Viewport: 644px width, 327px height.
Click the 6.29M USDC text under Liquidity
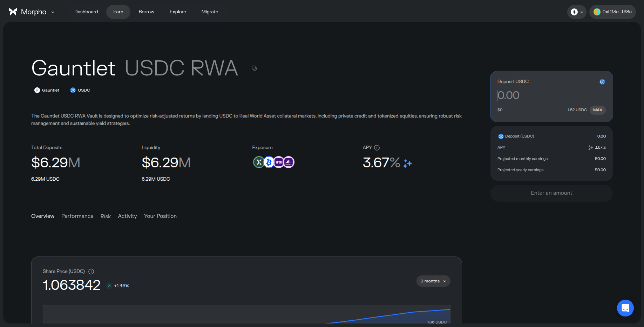[x=156, y=179]
